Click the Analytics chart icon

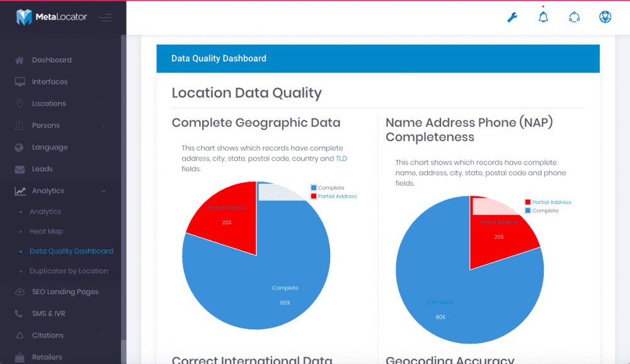pos(20,191)
